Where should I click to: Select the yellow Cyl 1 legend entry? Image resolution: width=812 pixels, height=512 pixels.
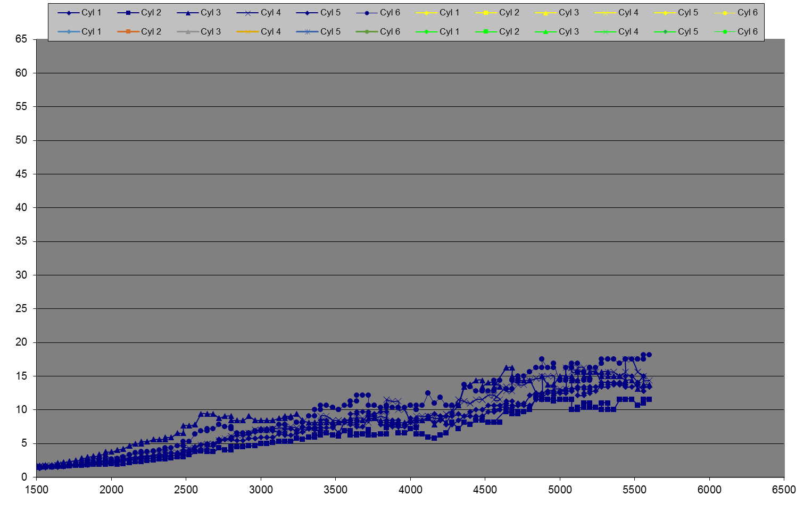click(437, 13)
